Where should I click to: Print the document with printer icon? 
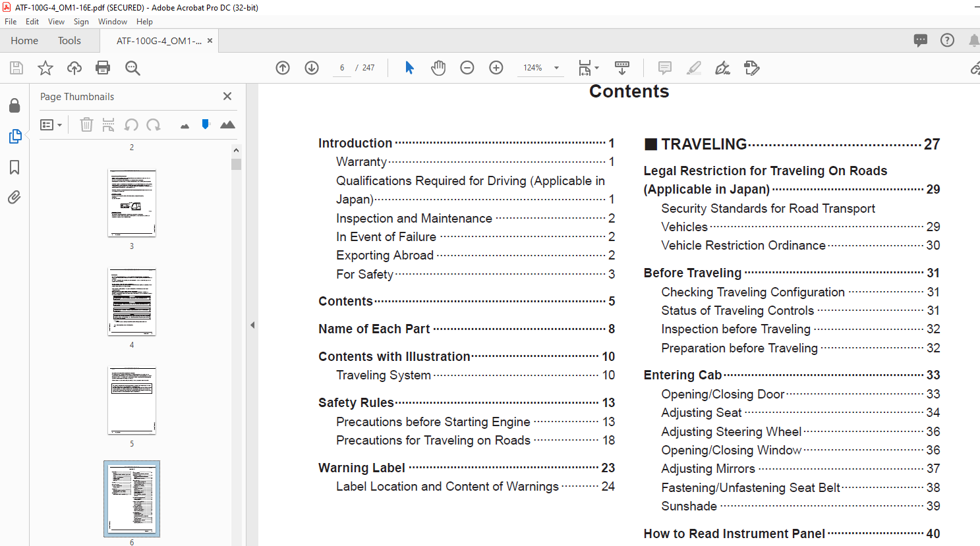103,68
